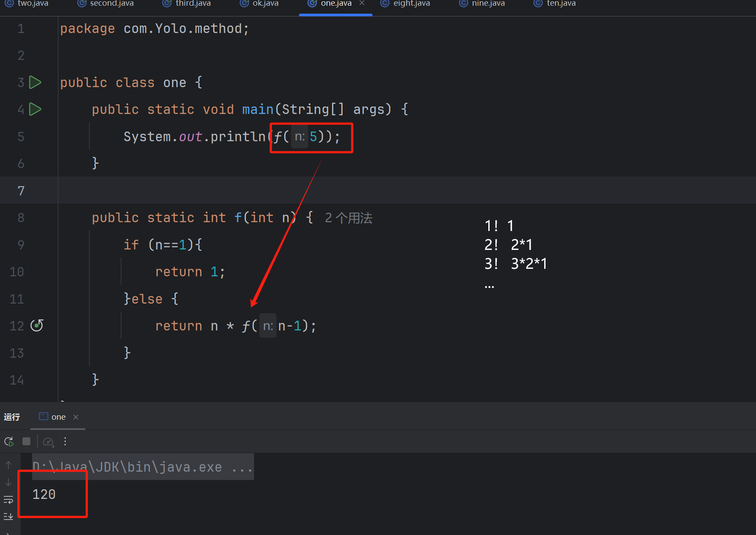Switch to ten.java tab
Image resolution: width=756 pixels, height=535 pixels.
tap(555, 4)
